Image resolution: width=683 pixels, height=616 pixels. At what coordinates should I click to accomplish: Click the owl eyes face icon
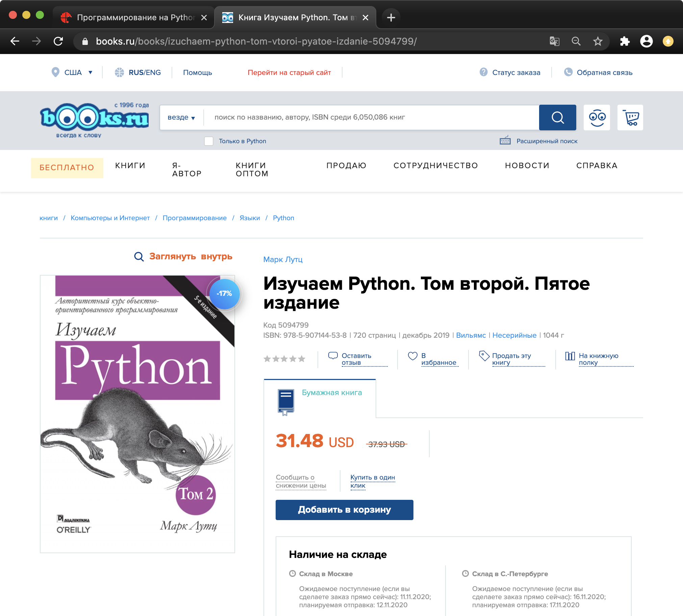597,118
